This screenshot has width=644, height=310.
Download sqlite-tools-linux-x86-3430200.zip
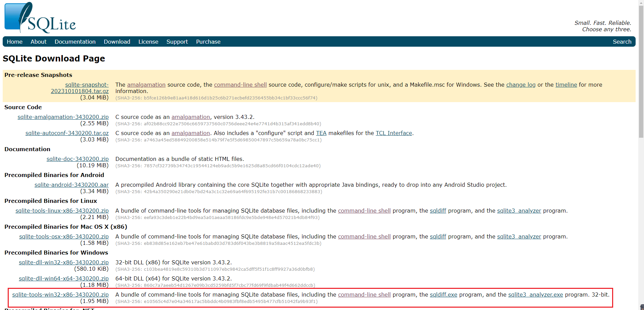coord(62,211)
